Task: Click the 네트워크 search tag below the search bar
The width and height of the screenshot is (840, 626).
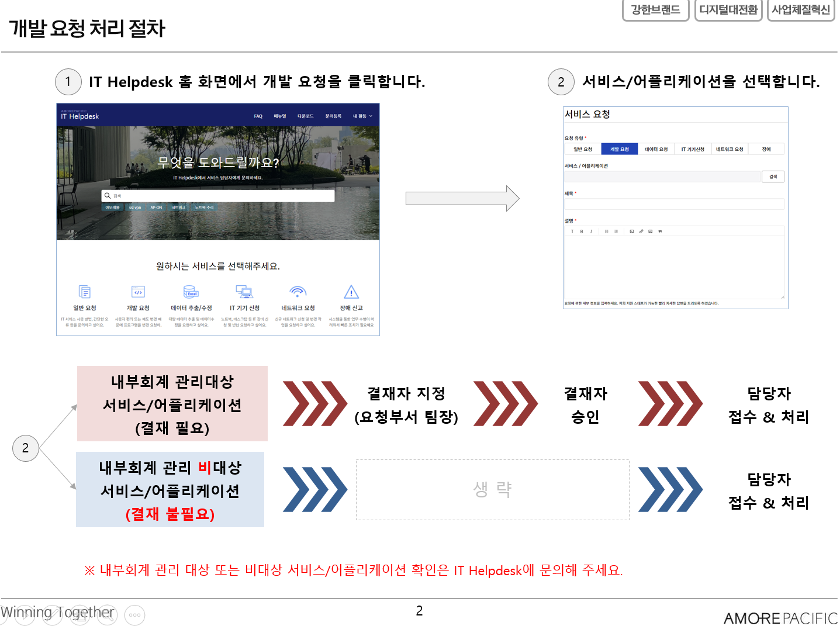Action: pyautogui.click(x=178, y=207)
